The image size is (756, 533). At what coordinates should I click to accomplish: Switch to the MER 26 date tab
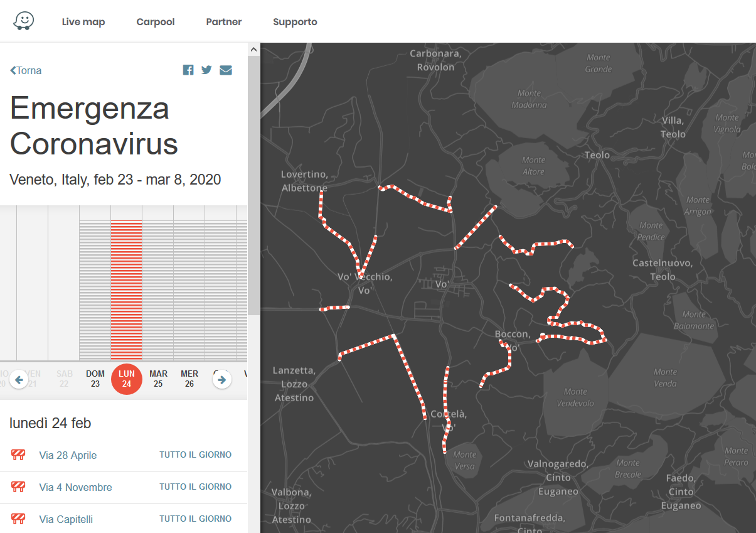tap(189, 379)
